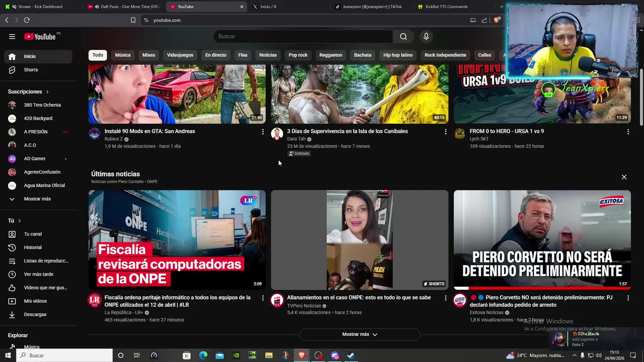Open options for TVPerú Allanamientos video
This screenshot has height=362, width=644.
[445, 298]
